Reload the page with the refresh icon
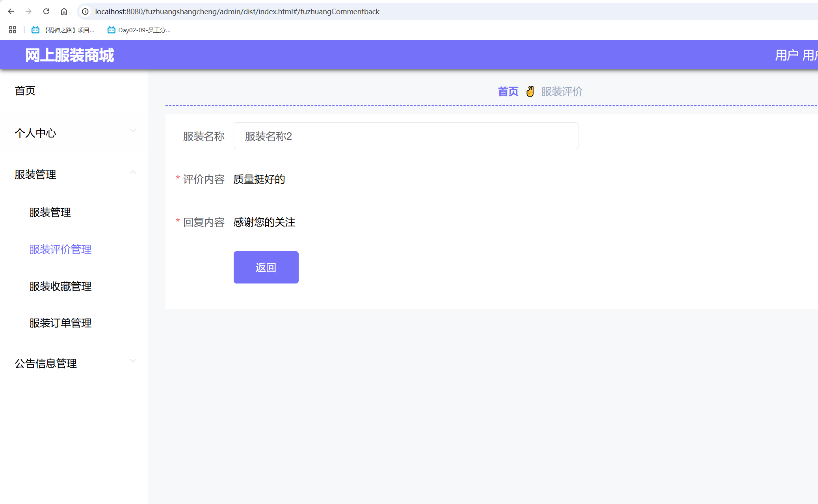This screenshot has height=504, width=818. (x=46, y=11)
